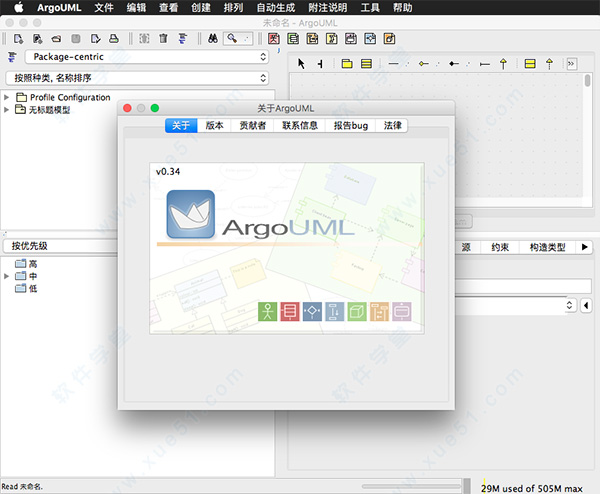
Task: Open the 自动生成 menu
Action: pos(276,8)
